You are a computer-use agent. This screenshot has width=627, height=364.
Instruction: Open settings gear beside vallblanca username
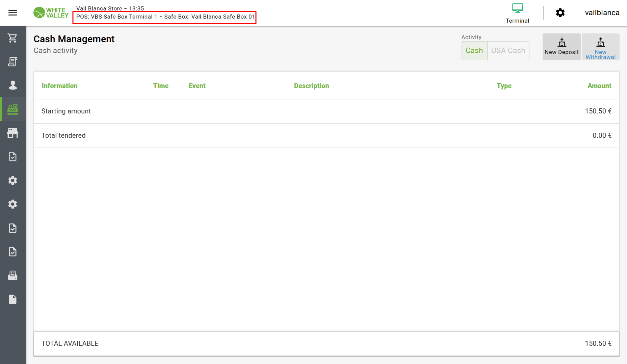tap(560, 13)
